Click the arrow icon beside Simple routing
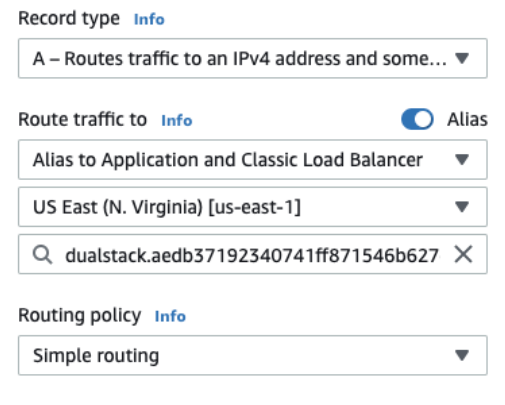 [x=462, y=355]
